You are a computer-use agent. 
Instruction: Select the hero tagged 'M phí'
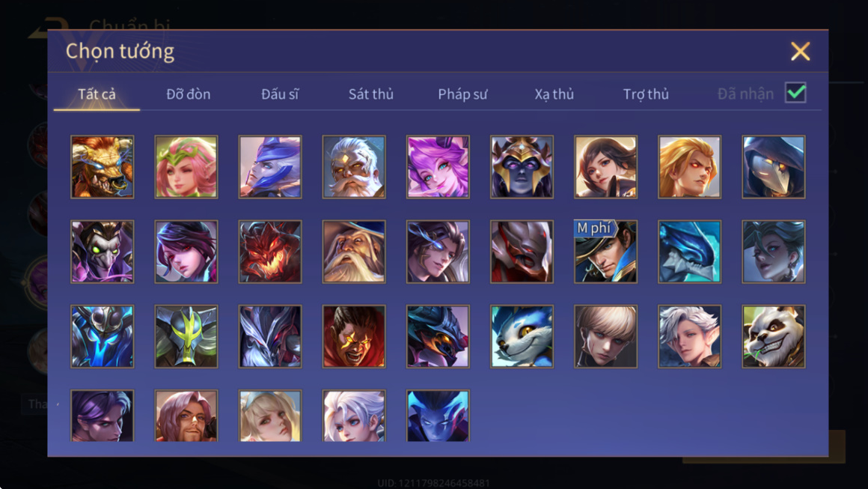click(x=605, y=252)
